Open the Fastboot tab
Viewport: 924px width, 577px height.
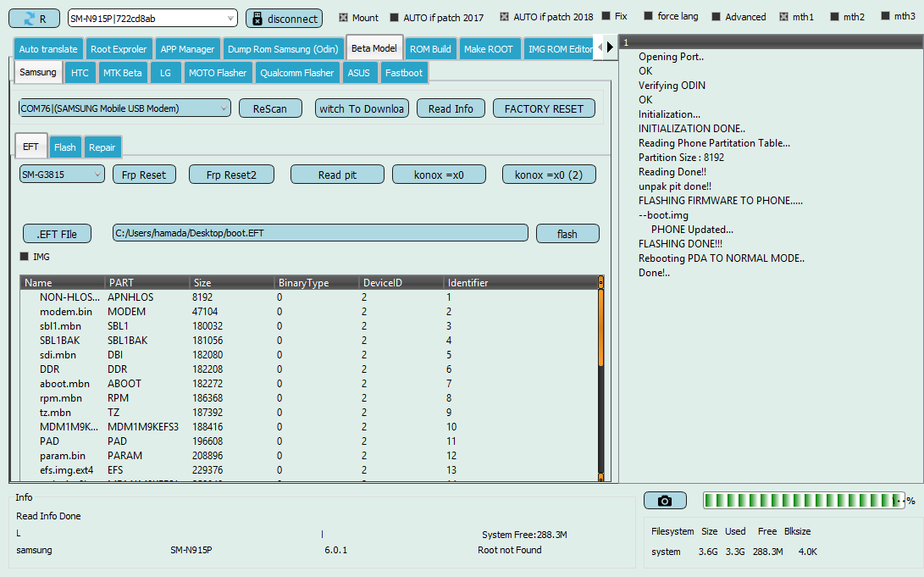coord(404,73)
